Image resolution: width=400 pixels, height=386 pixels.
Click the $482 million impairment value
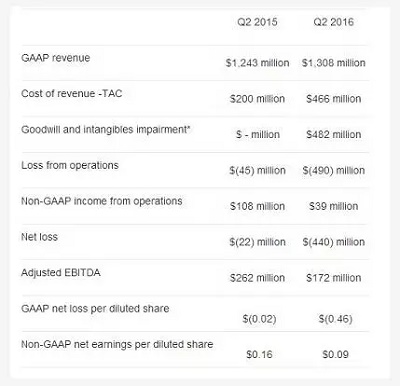[x=334, y=135]
